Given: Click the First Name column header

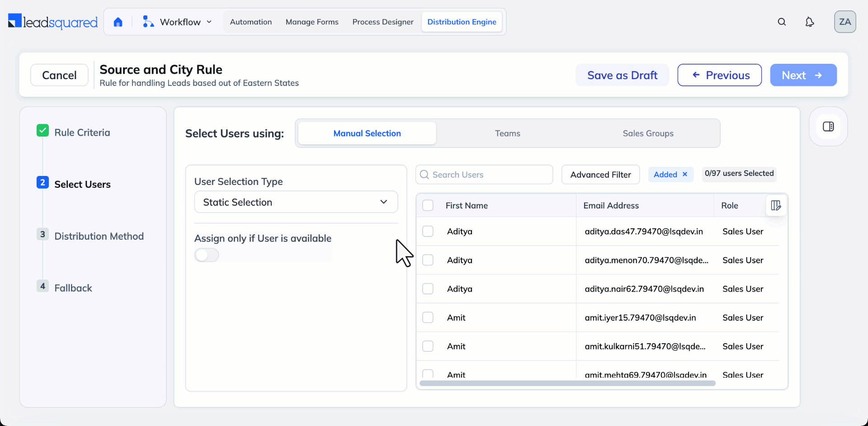Looking at the screenshot, I should [467, 205].
